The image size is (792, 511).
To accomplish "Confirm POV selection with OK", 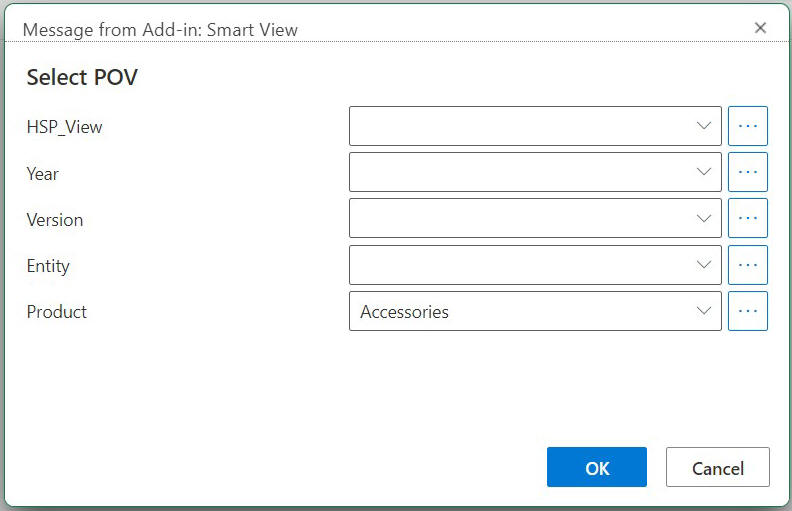I will click(x=597, y=467).
